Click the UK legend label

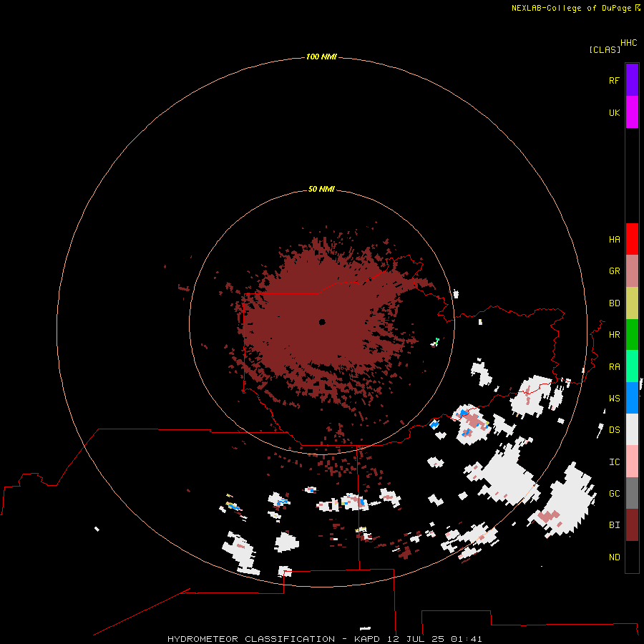[x=615, y=112]
